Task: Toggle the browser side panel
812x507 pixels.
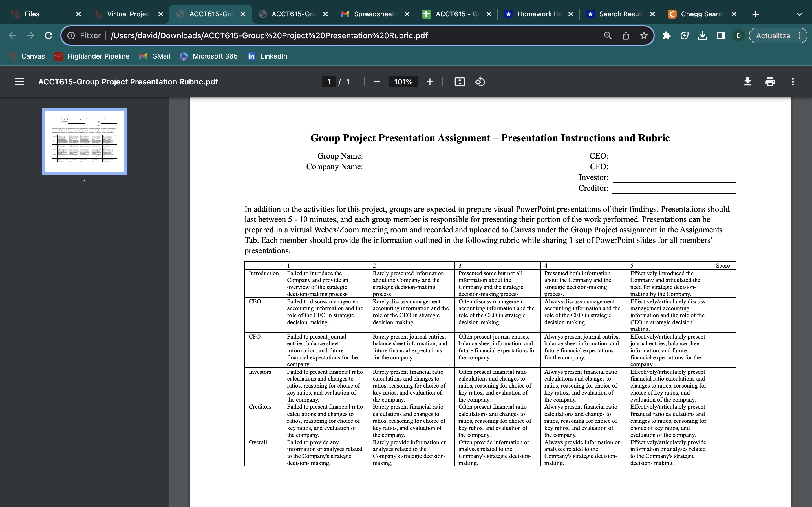Action: pos(720,35)
